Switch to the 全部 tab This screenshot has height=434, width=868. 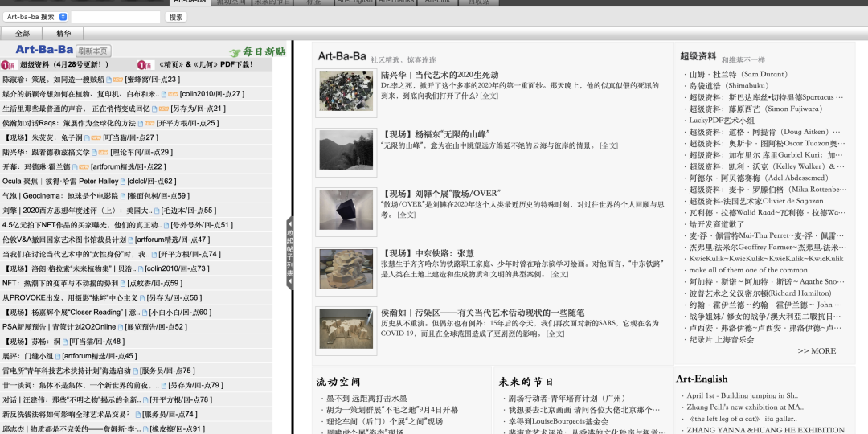23,33
